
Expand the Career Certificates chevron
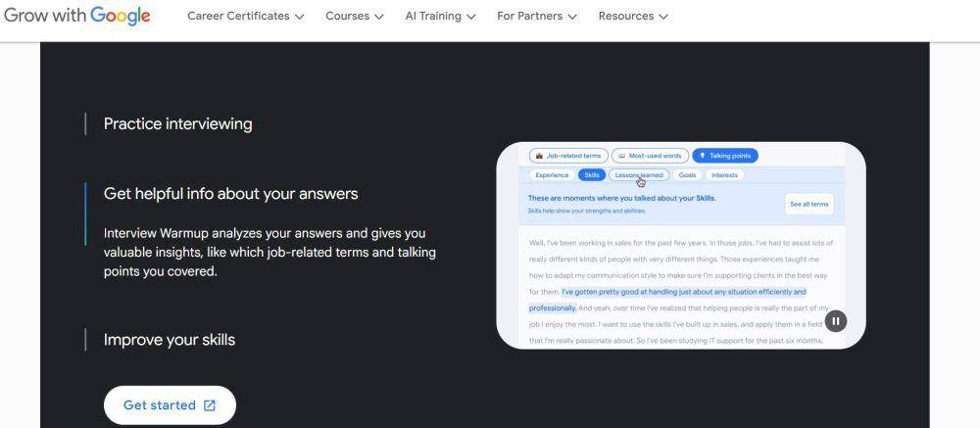[x=299, y=17]
